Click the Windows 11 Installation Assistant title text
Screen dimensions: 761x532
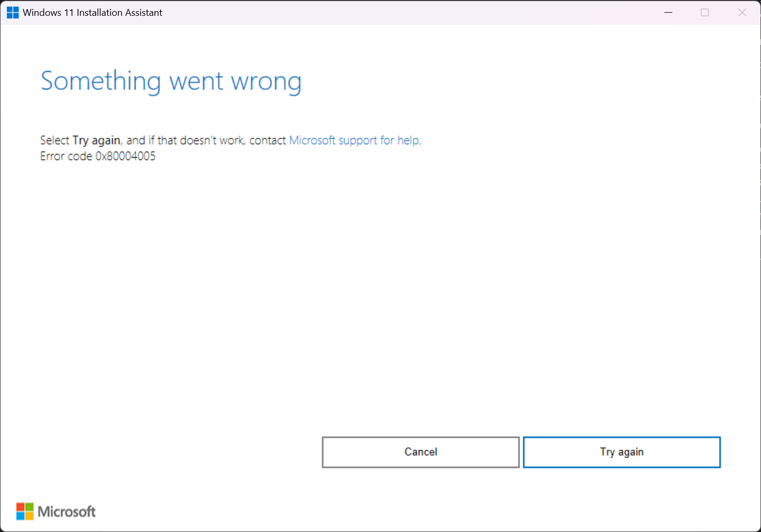tap(92, 12)
